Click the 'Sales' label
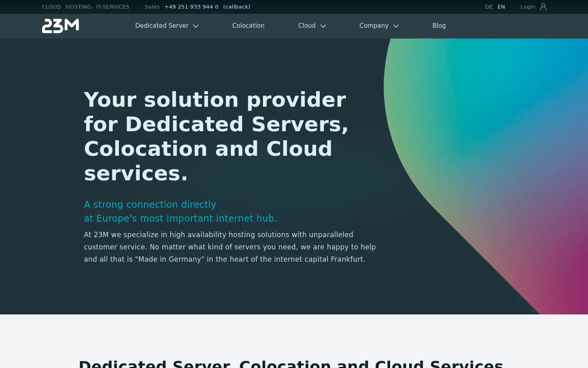The height and width of the screenshot is (368, 588). (152, 7)
